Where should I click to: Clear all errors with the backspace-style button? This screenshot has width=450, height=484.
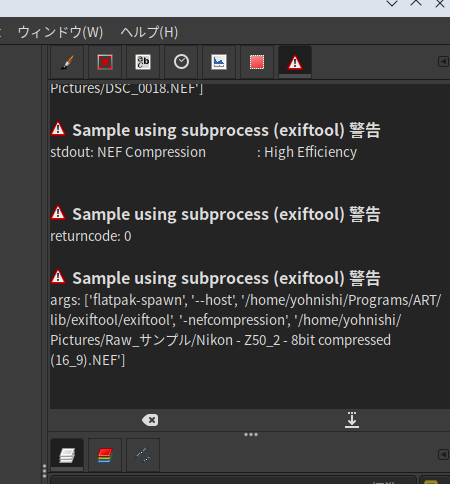[150, 420]
